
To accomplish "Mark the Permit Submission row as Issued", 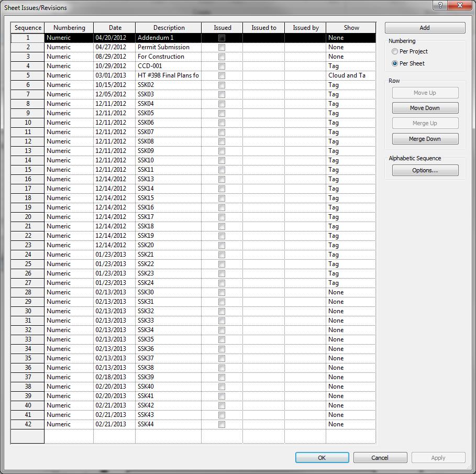I will [222, 47].
